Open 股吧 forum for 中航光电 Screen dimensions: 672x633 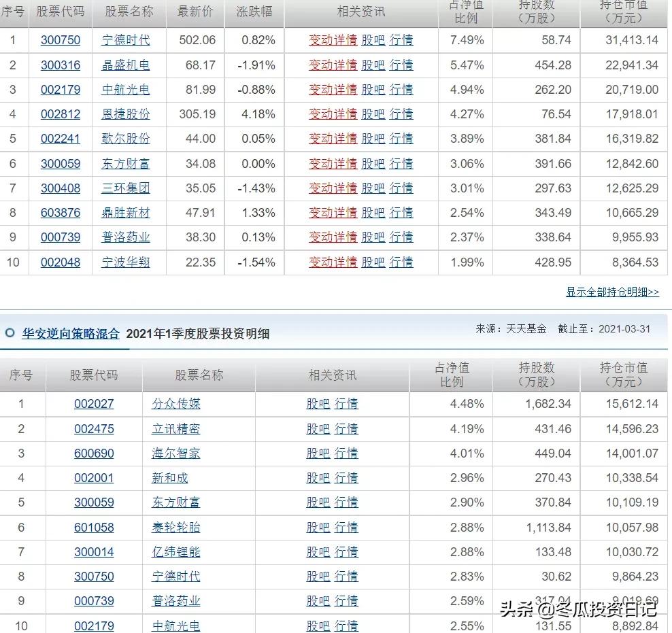[x=373, y=89]
